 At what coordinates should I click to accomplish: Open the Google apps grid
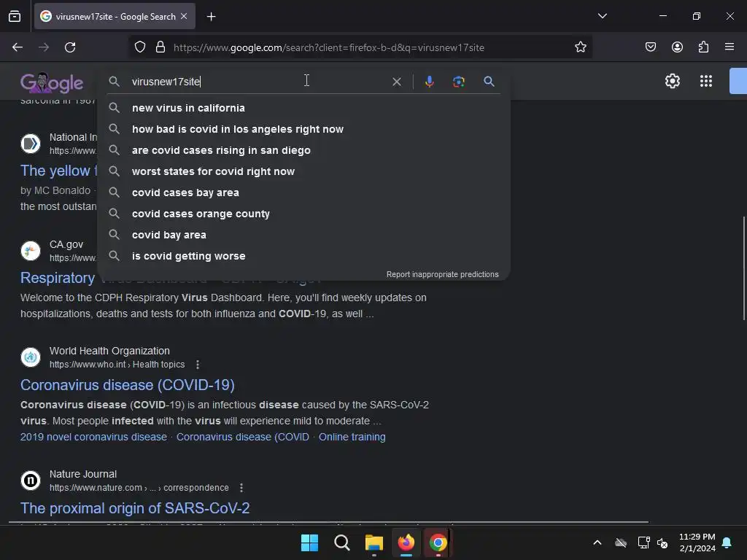[x=705, y=81]
